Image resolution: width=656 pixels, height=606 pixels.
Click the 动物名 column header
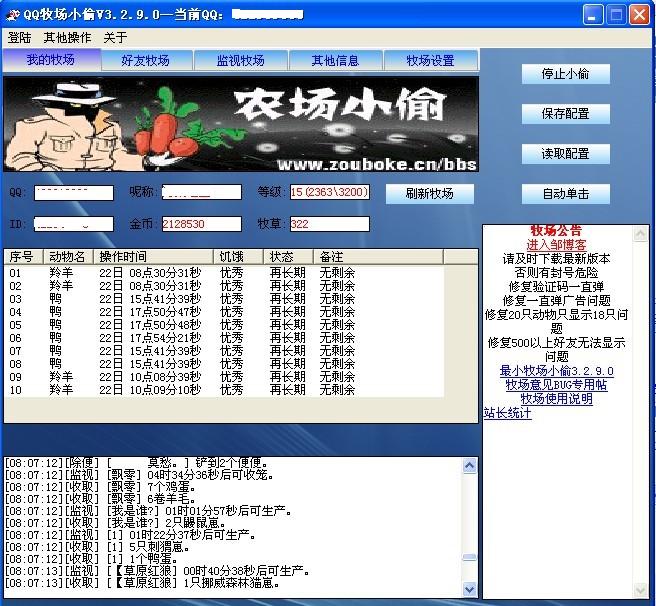coord(69,257)
